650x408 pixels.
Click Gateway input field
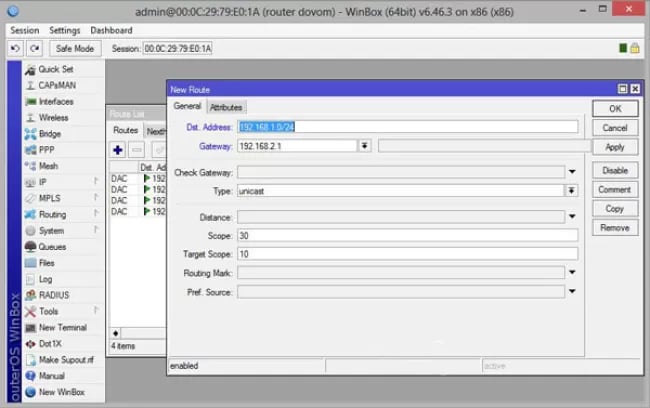coord(297,146)
